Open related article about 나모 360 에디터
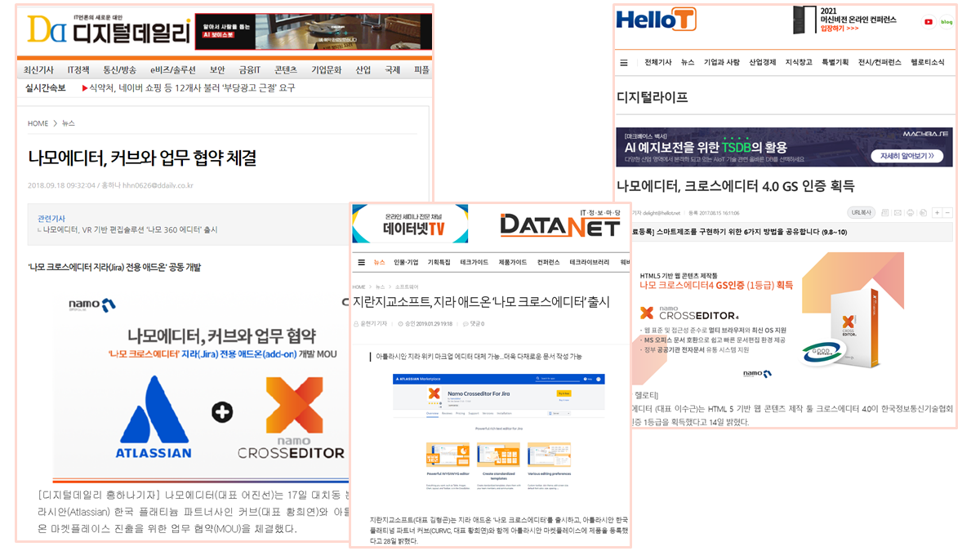Image resolution: width=980 pixels, height=551 pixels. coord(131,230)
